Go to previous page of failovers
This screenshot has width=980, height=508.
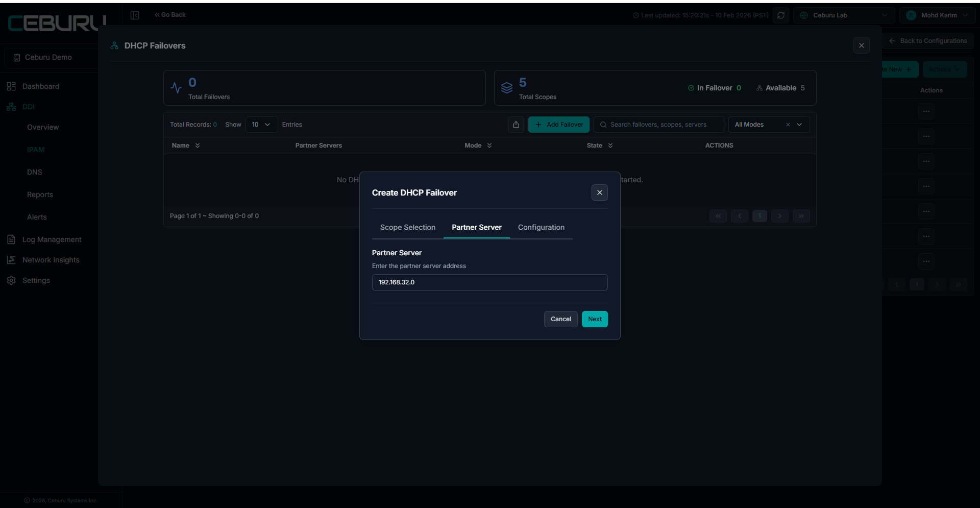tap(739, 216)
